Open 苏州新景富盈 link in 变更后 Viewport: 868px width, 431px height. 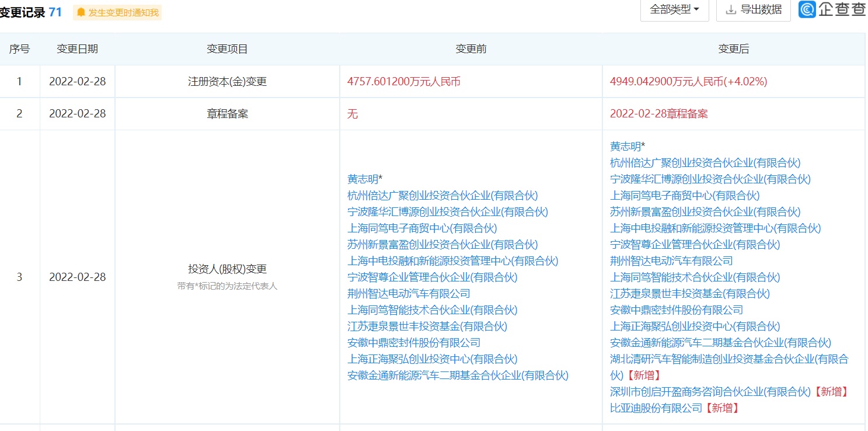(x=705, y=212)
